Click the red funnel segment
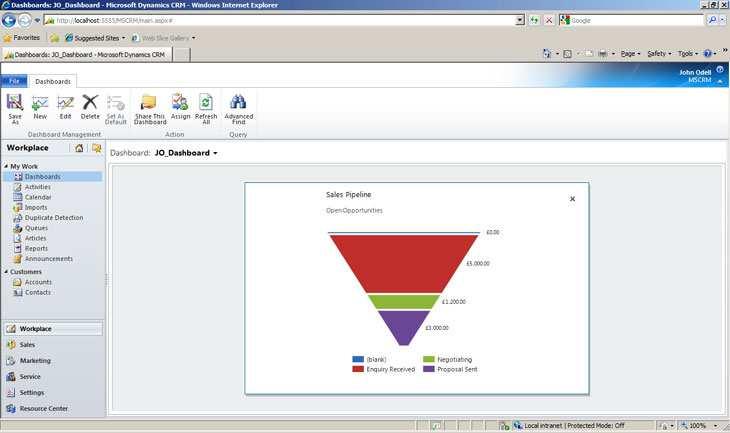The height and width of the screenshot is (433, 730). coord(404,262)
